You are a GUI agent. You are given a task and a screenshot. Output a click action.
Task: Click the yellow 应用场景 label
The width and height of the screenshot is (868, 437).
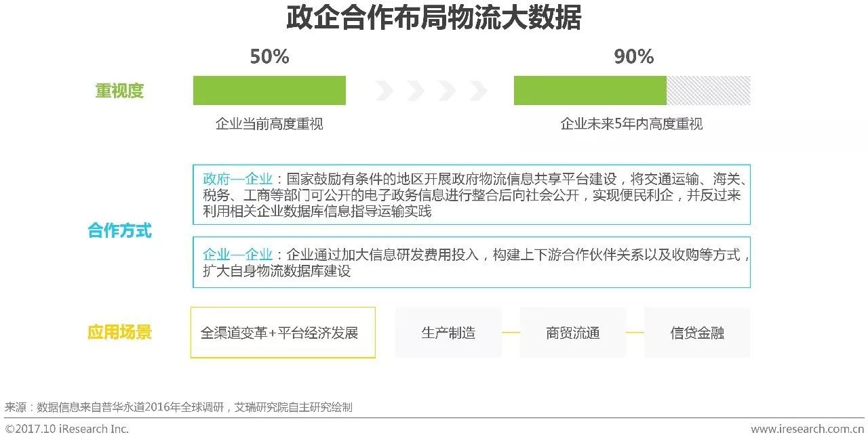[119, 333]
